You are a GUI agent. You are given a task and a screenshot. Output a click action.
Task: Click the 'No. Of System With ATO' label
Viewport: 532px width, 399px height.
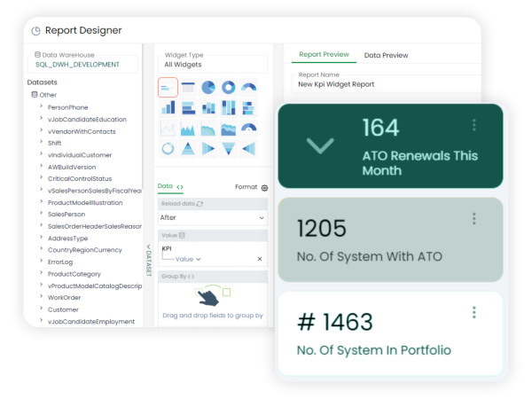point(370,257)
